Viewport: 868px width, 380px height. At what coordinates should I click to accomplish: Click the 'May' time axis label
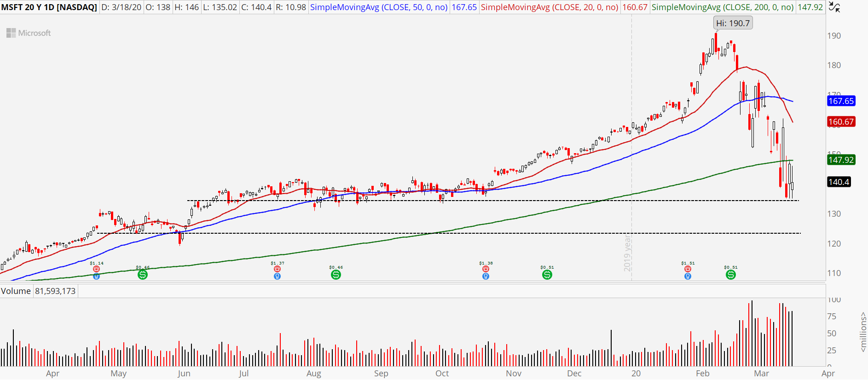pos(119,374)
